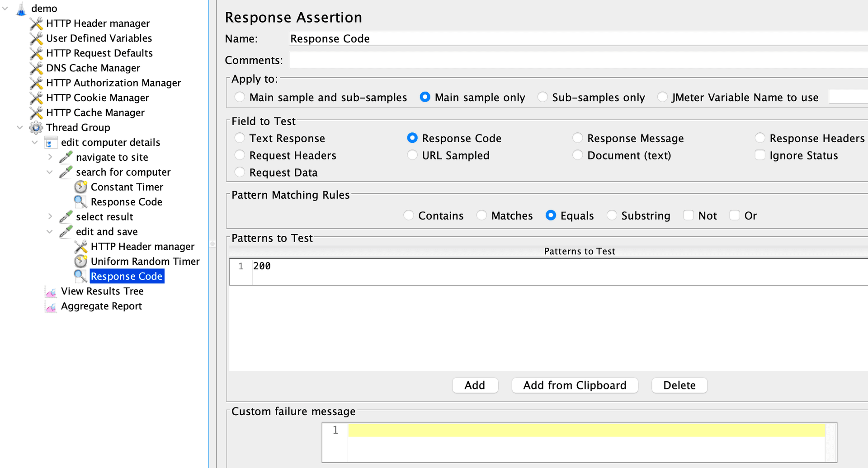Click wrench icon of HTTP Header manager under edit and save
Viewport: 868px width, 468px height.
pyautogui.click(x=80, y=247)
